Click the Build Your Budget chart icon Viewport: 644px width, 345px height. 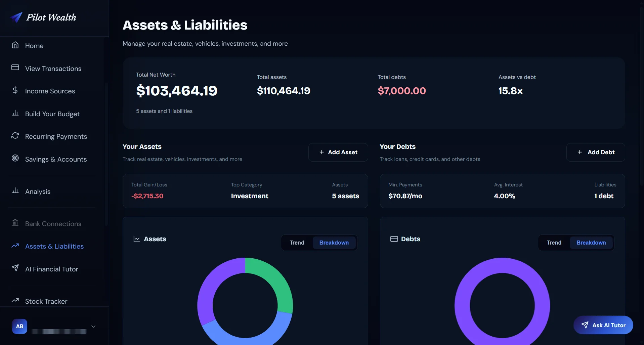click(15, 113)
